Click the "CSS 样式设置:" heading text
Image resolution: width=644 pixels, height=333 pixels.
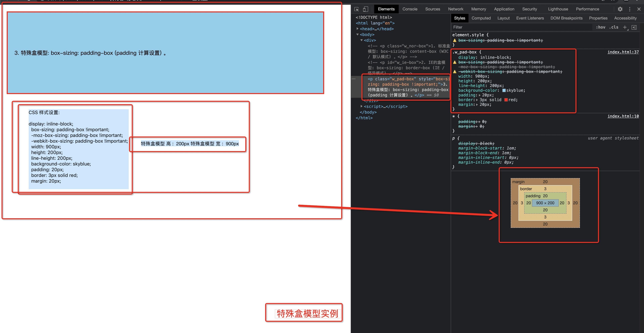pyautogui.click(x=44, y=112)
